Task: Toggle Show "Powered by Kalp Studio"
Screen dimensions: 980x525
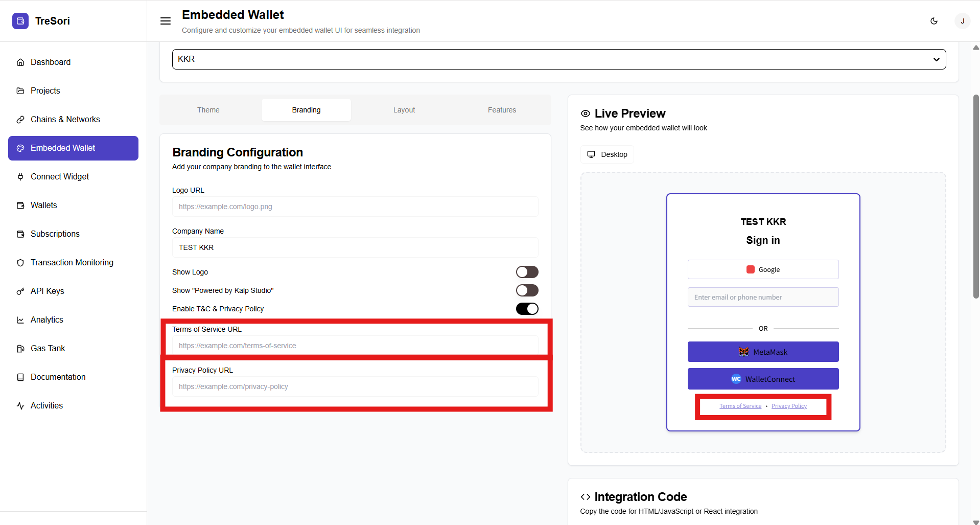Action: (x=527, y=290)
